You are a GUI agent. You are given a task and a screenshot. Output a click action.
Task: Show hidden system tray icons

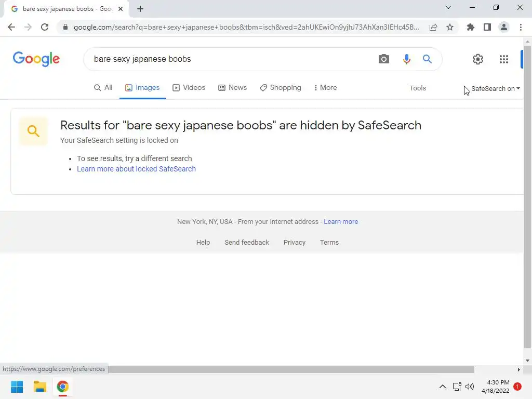pos(443,387)
